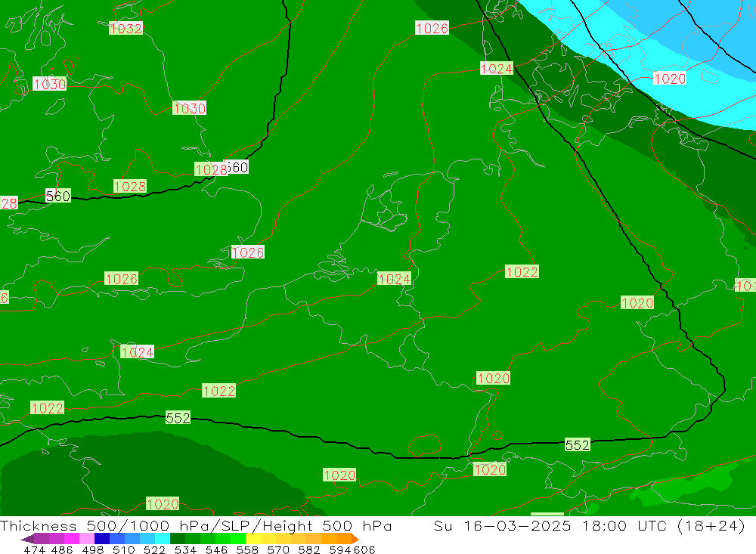Screen dimensions: 756x554
Task: Click the 510 legend value
Action: tap(124, 549)
